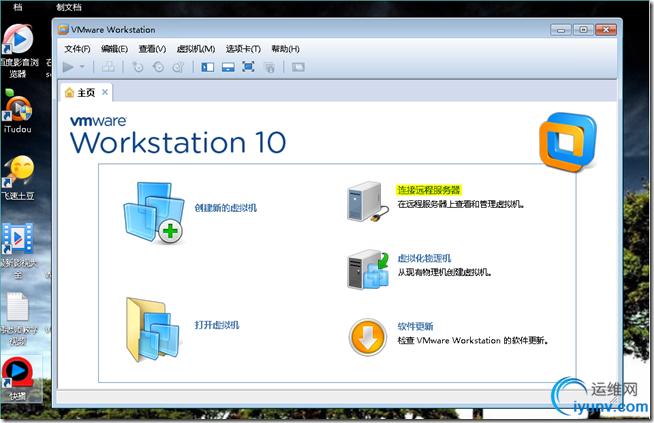Screen dimensions: 654x423
Task: Click the VMware Workstation title bar icon
Action: [63, 30]
